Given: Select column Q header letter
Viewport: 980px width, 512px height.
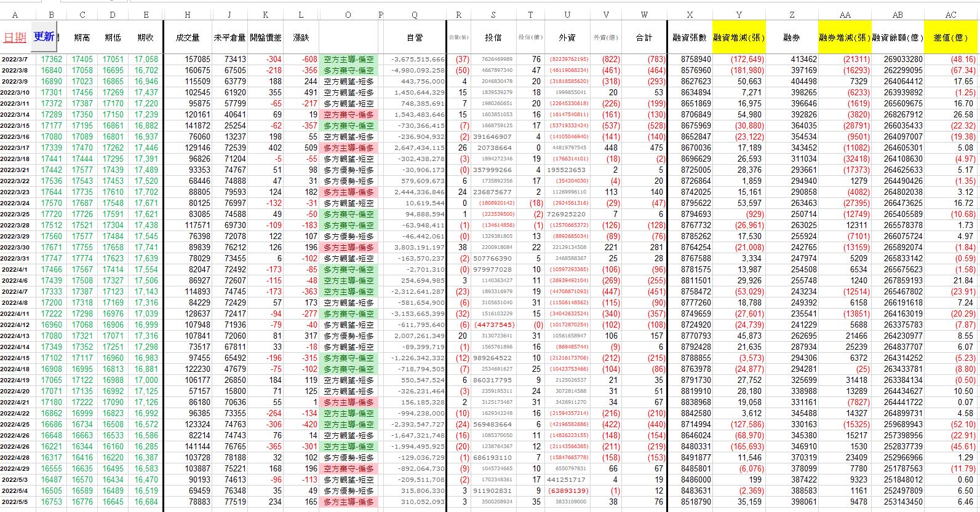Looking at the screenshot, I should (415, 15).
